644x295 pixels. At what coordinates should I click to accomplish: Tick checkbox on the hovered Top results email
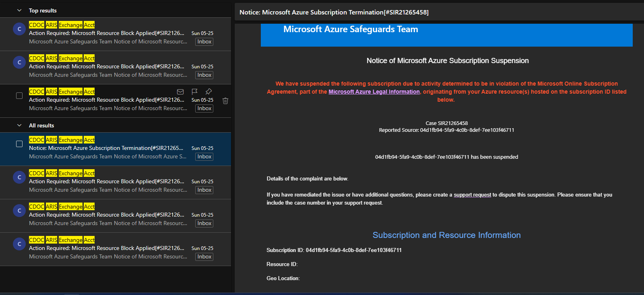click(19, 96)
